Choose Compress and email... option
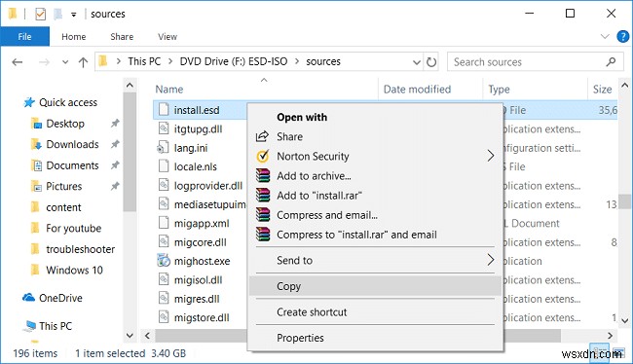This screenshot has width=633, height=364. click(375, 215)
